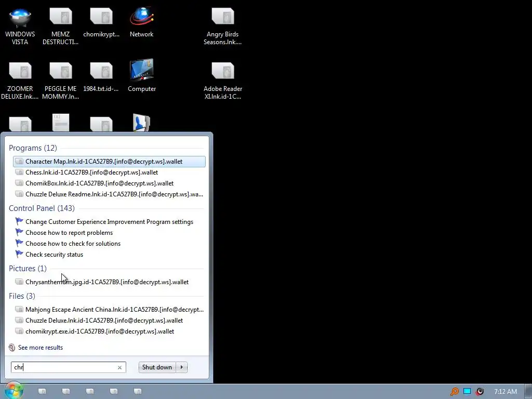Select the MEMZ DESTRUCTI... desktop file
The image size is (532, 399).
pyautogui.click(x=60, y=26)
